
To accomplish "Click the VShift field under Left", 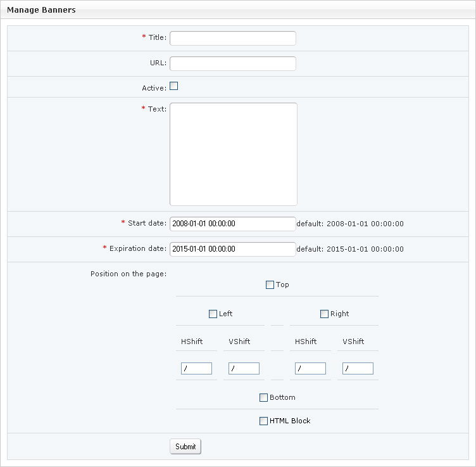I will coord(244,368).
